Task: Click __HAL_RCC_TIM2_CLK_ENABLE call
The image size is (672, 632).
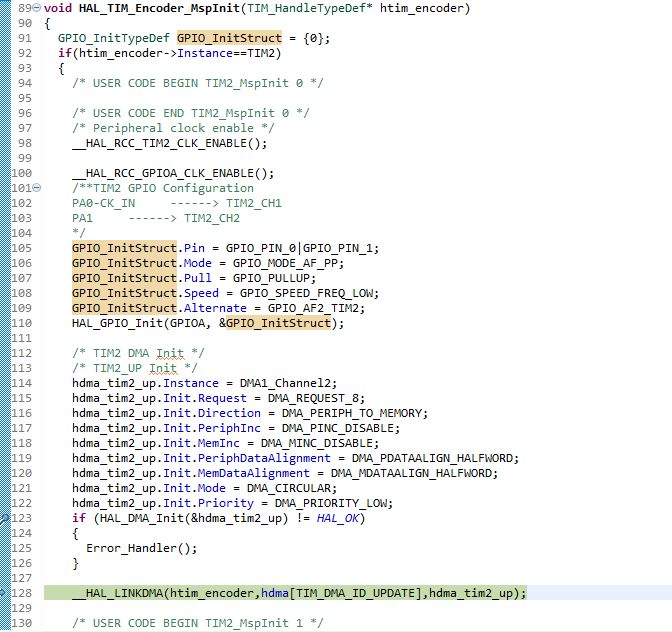Action: click(x=169, y=143)
